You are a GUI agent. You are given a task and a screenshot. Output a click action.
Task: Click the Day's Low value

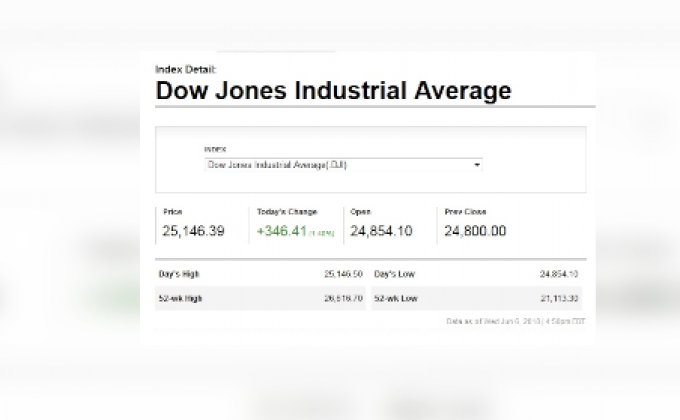pyautogui.click(x=559, y=273)
